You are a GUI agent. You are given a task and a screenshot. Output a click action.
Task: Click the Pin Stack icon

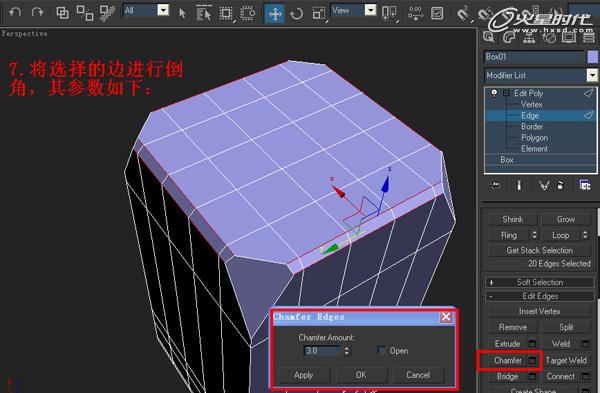click(x=495, y=186)
